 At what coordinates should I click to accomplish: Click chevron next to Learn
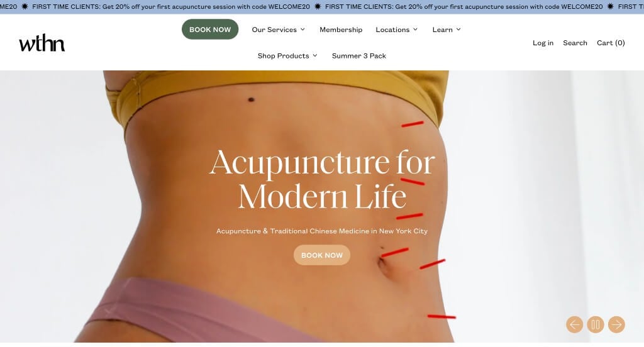[x=458, y=30]
